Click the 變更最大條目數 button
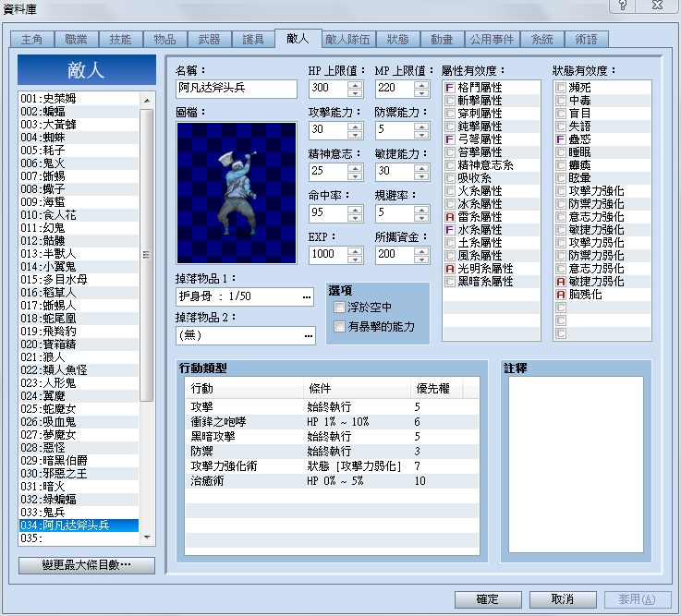Screen dimensions: 681x616 tap(87, 565)
